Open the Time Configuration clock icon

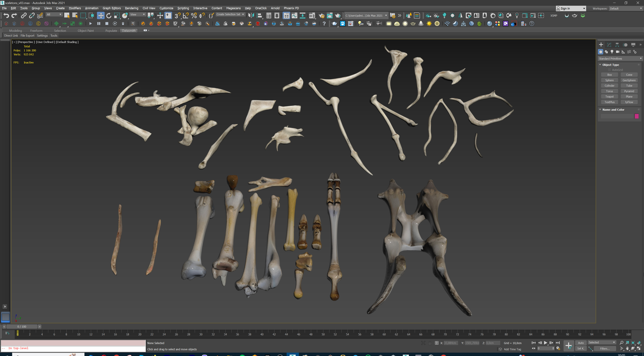click(558, 348)
